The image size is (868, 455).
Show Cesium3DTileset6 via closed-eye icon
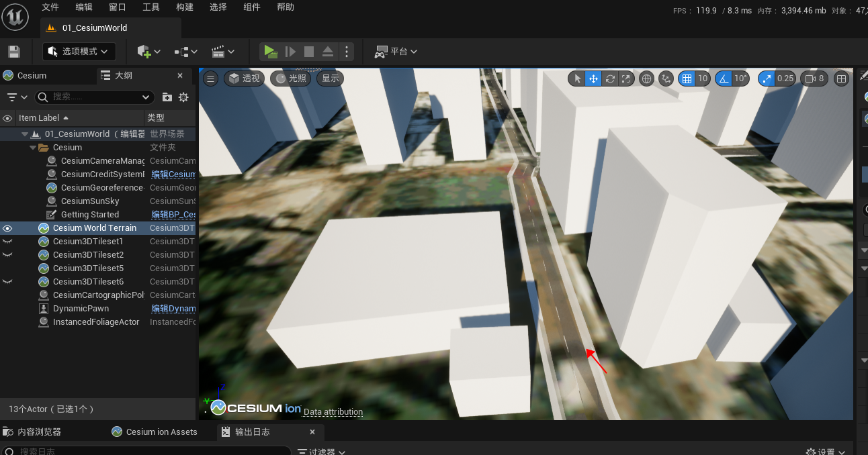pos(7,282)
